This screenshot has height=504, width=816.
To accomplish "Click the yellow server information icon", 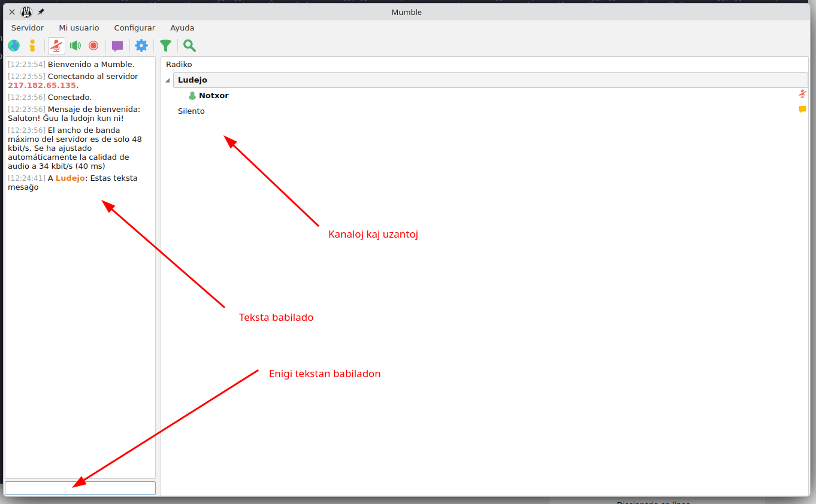I will coord(32,45).
